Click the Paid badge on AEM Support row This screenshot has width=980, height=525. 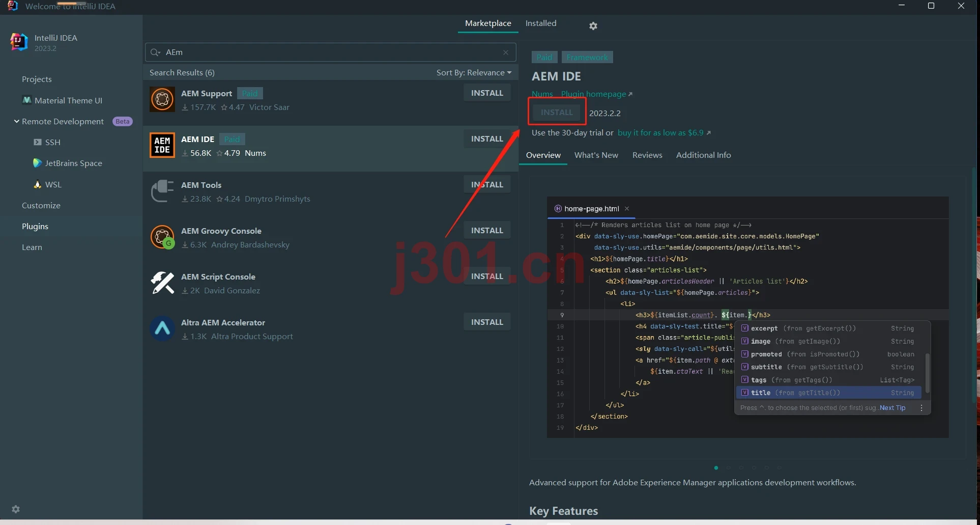coord(250,93)
